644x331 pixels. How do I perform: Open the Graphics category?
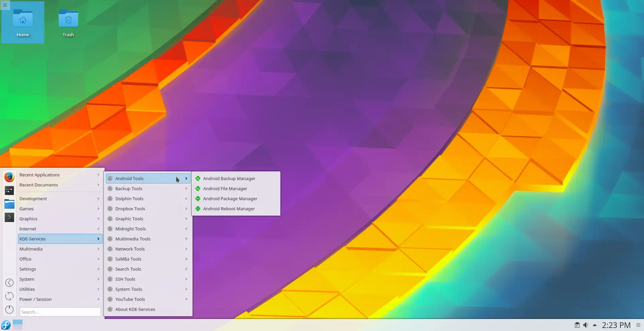click(60, 219)
